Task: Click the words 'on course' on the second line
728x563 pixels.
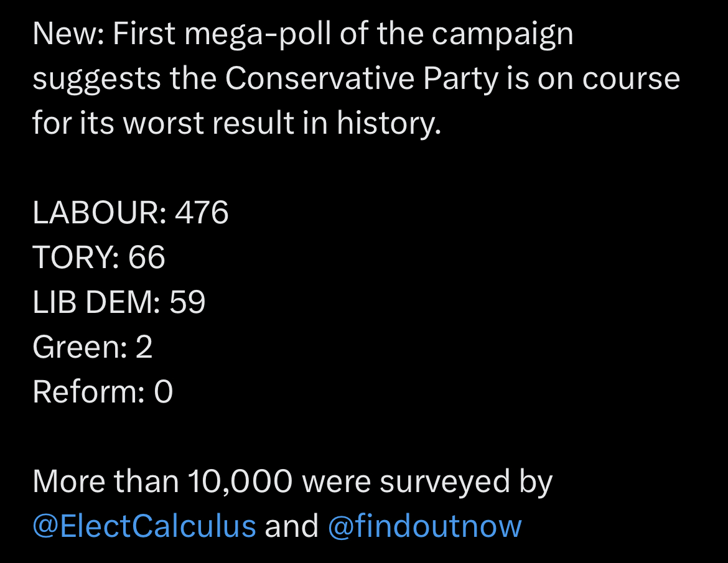Action: (609, 79)
